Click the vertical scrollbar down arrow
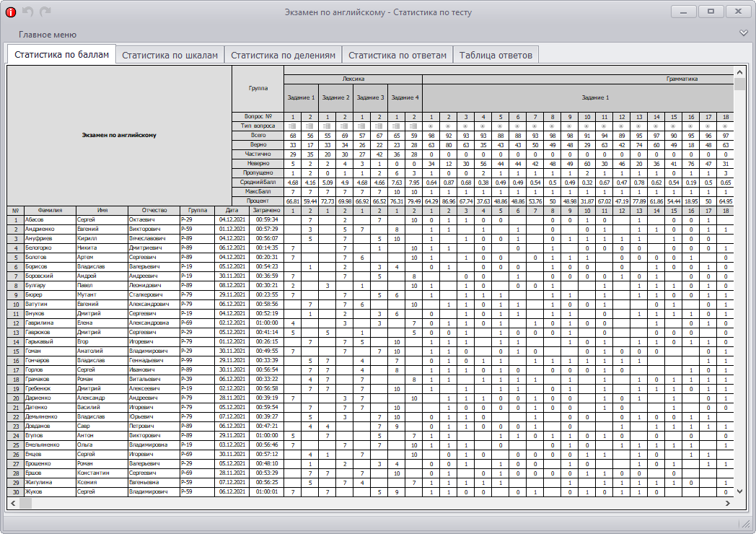The height and width of the screenshot is (534, 756). pyautogui.click(x=739, y=491)
